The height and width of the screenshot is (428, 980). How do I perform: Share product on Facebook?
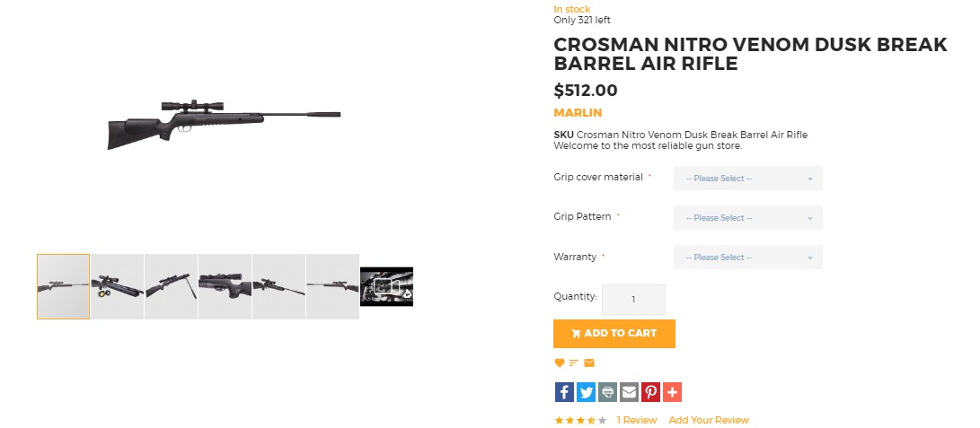coord(564,392)
